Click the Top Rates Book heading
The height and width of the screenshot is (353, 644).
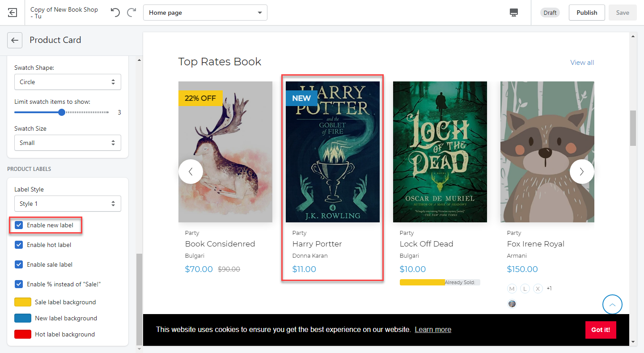[220, 62]
